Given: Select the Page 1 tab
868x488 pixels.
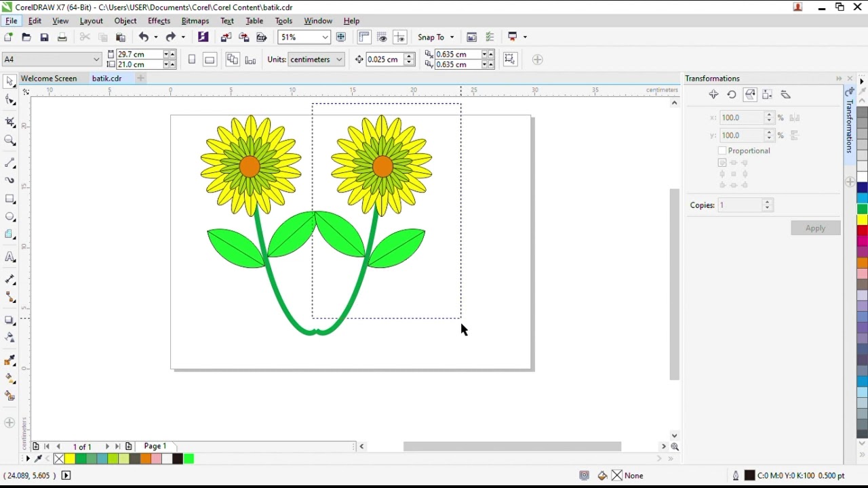Looking at the screenshot, I should click(155, 446).
